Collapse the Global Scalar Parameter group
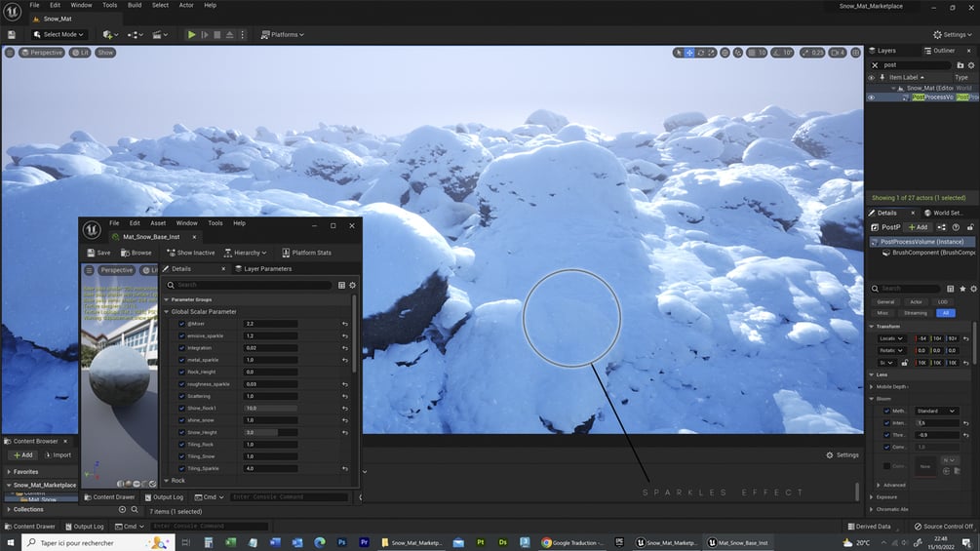Image resolution: width=980 pixels, height=551 pixels. point(166,312)
